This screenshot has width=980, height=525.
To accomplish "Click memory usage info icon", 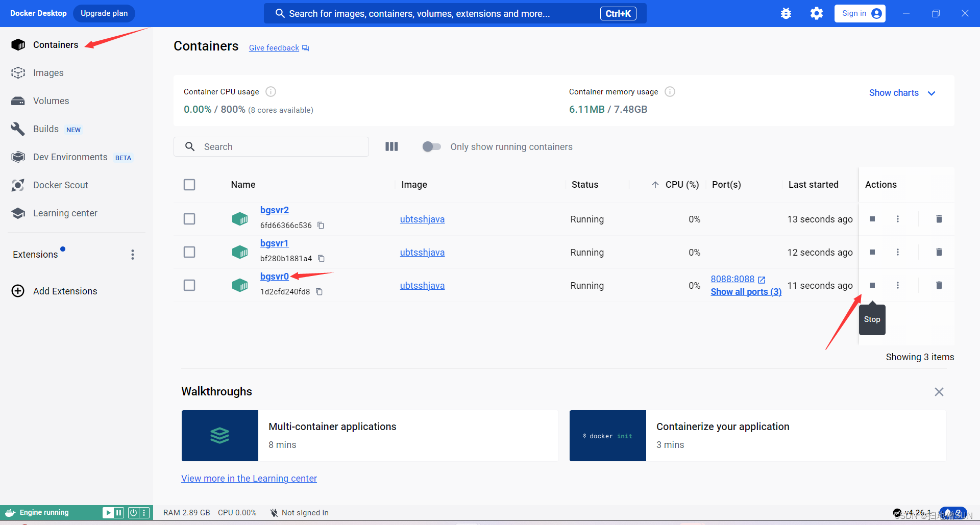I will (670, 91).
